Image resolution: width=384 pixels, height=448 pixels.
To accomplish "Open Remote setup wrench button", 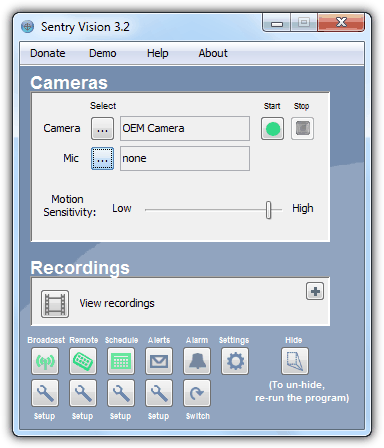I will pos(83,393).
